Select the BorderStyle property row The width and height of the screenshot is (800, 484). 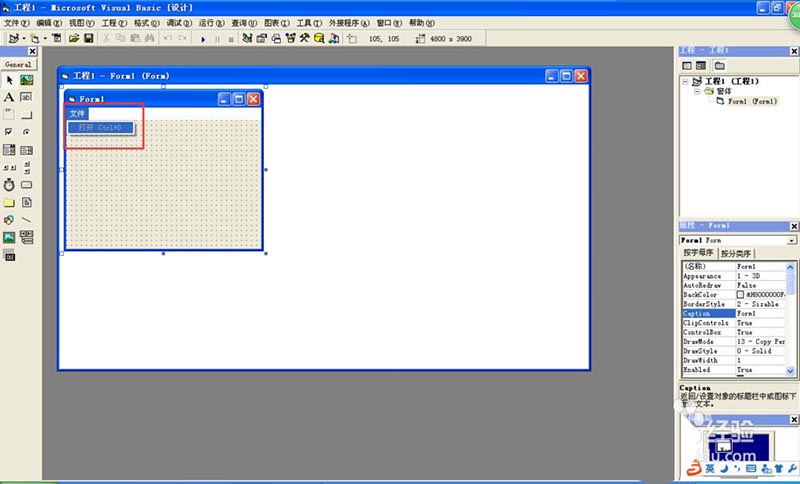click(x=734, y=304)
